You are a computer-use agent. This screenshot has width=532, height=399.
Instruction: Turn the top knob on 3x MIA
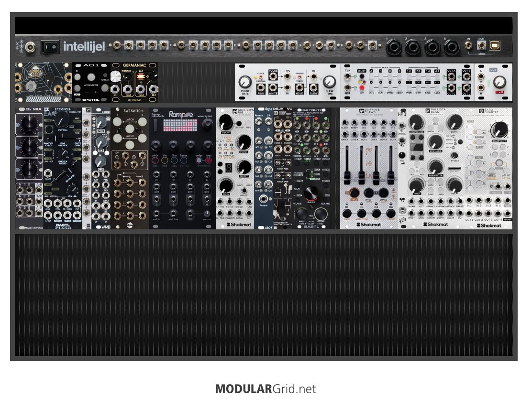29,123
